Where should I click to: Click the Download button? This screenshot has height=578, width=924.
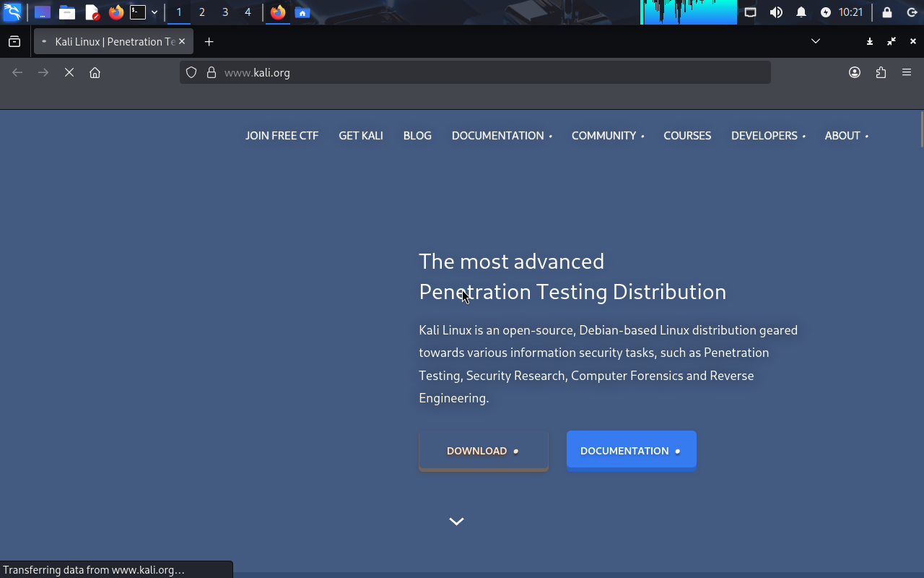[x=483, y=451]
